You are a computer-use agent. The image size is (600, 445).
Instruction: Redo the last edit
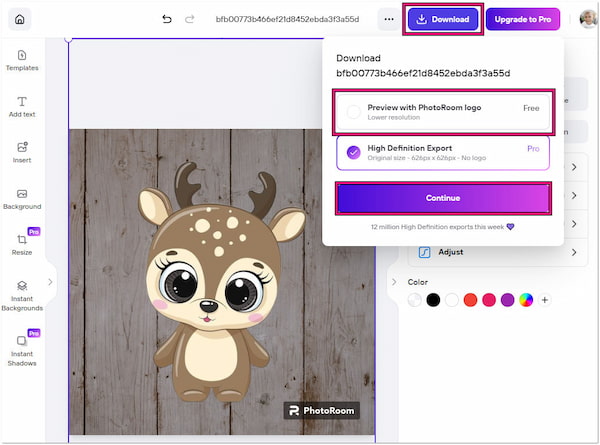point(191,19)
